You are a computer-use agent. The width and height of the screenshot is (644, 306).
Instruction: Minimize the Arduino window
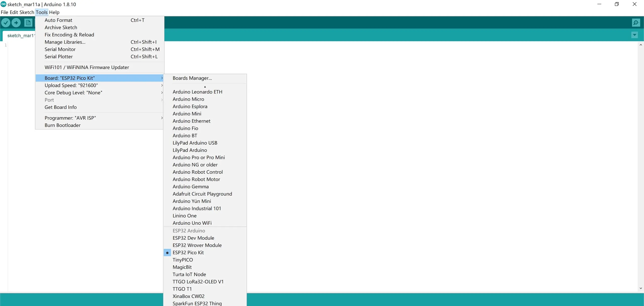click(x=599, y=4)
